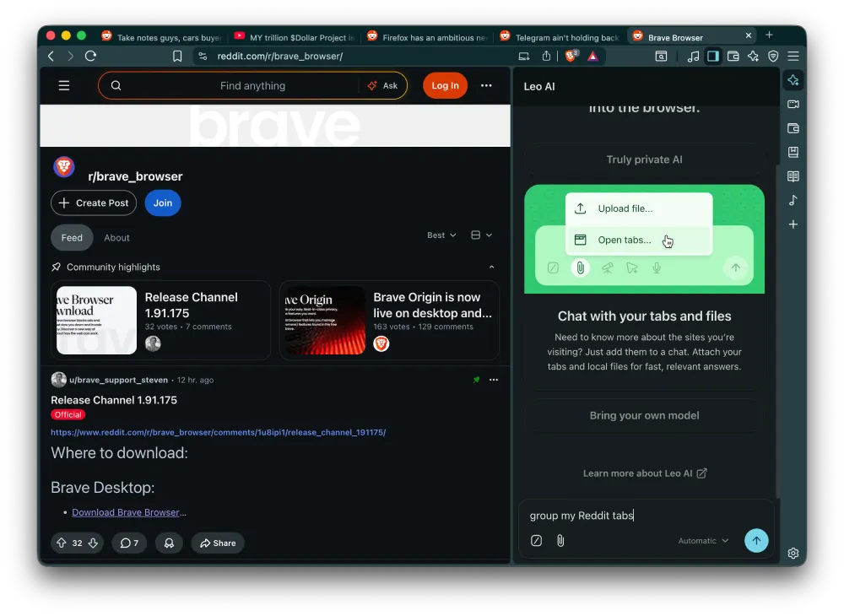Screen dimensions: 844x616
Task: Focus the Find anything search field
Action: point(252,85)
